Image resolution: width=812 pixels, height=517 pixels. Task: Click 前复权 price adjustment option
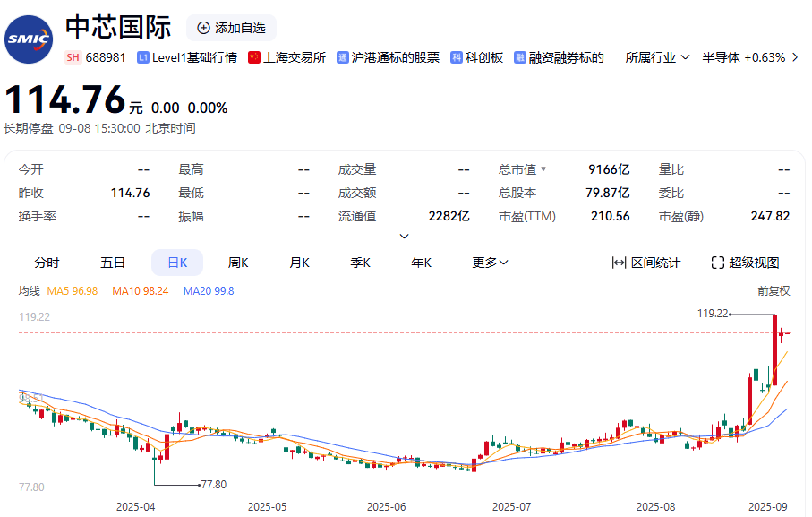pos(774,291)
